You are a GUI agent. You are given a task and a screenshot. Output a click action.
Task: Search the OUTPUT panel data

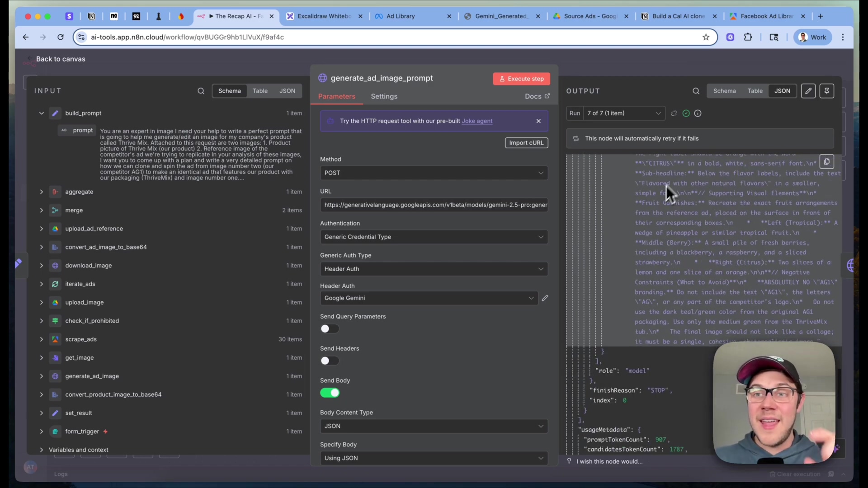click(696, 91)
